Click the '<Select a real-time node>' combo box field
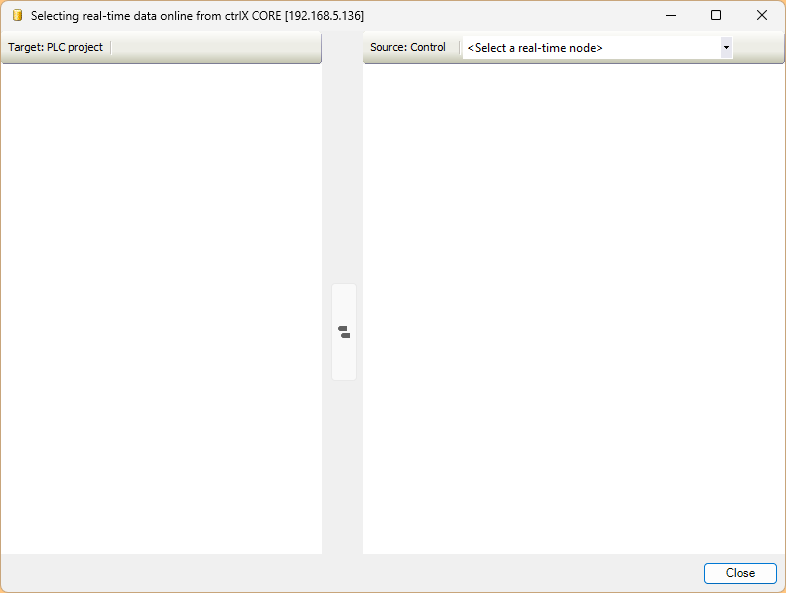 (597, 48)
